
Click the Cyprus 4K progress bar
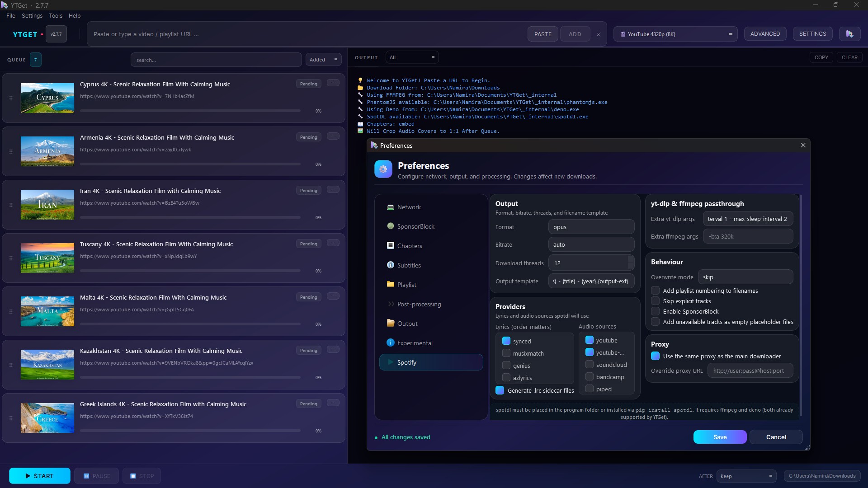(x=190, y=111)
